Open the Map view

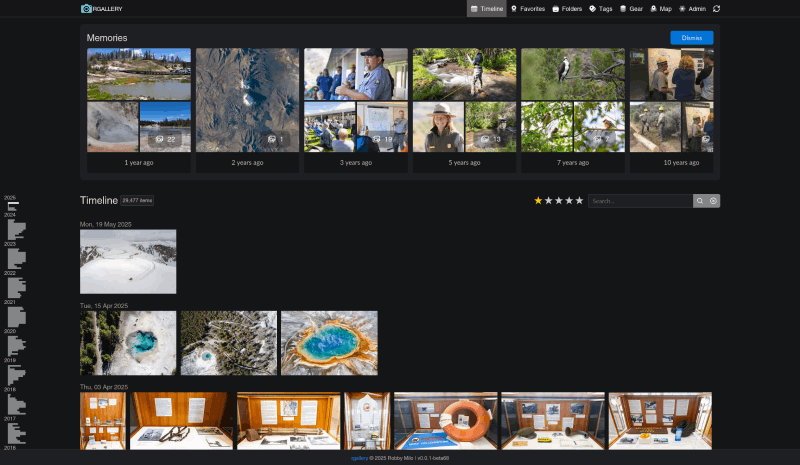point(661,9)
